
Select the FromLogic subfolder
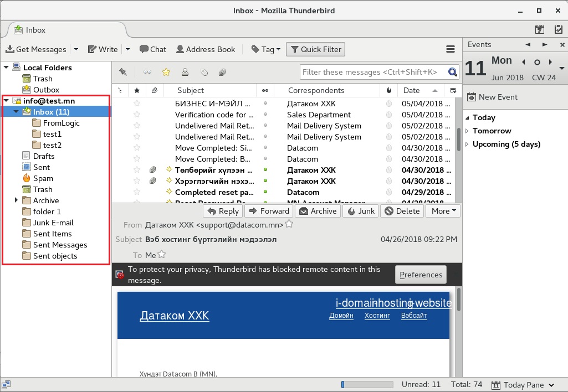click(x=61, y=123)
